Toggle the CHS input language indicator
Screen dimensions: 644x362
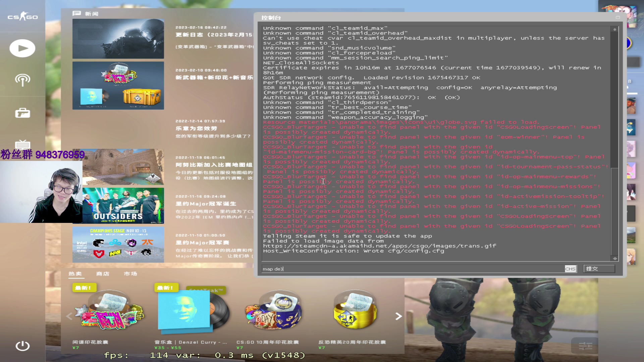[570, 269]
